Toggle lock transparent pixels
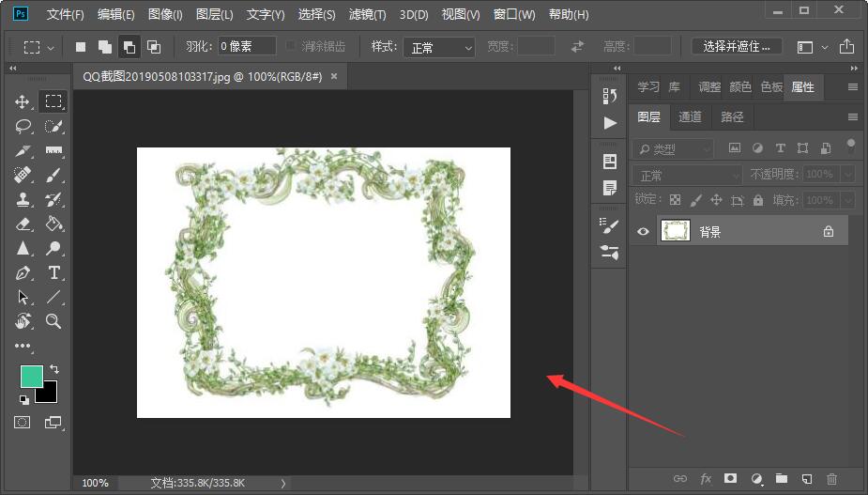The height and width of the screenshot is (495, 868). (675, 199)
